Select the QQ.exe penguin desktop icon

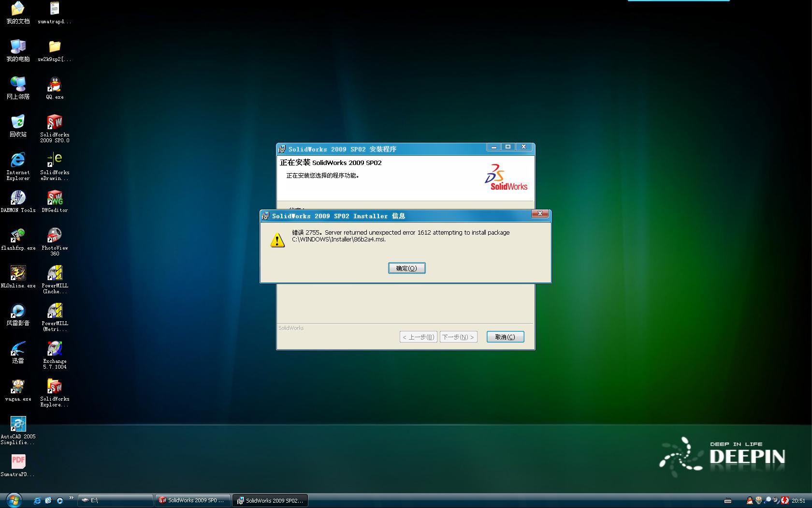(55, 88)
